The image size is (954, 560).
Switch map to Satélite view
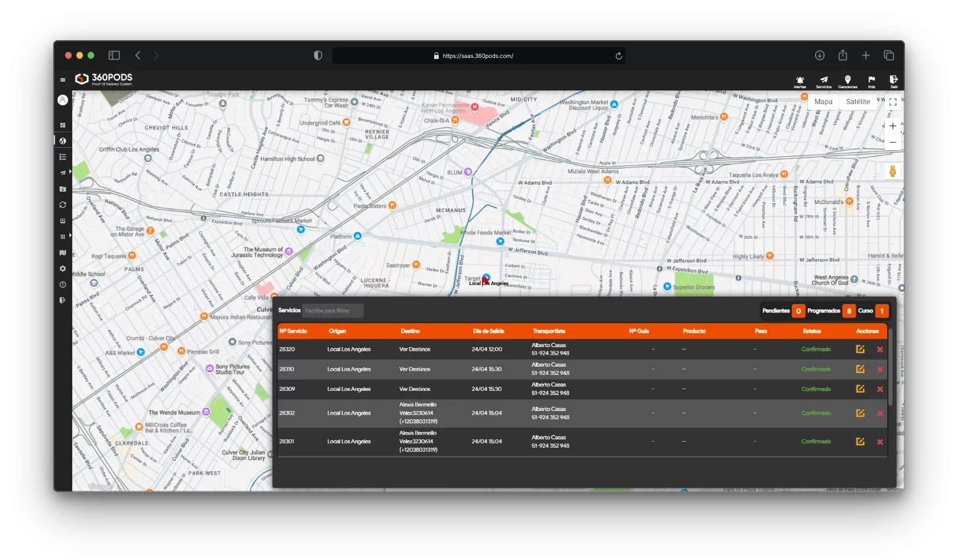click(x=858, y=102)
